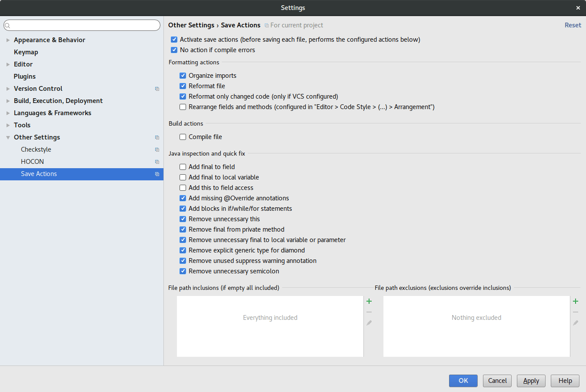
Task: Toggle Remove unused suppress warning annotation
Action: tap(183, 261)
